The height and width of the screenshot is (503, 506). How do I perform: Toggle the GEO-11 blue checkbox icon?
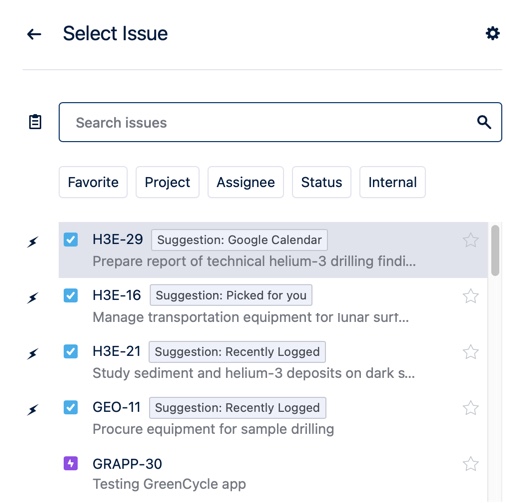click(71, 407)
